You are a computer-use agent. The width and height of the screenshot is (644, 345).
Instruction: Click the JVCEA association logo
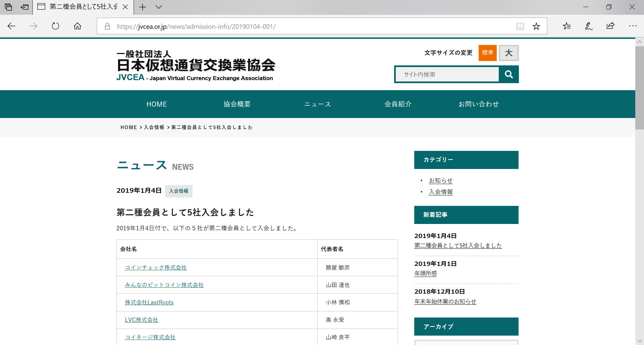point(196,66)
